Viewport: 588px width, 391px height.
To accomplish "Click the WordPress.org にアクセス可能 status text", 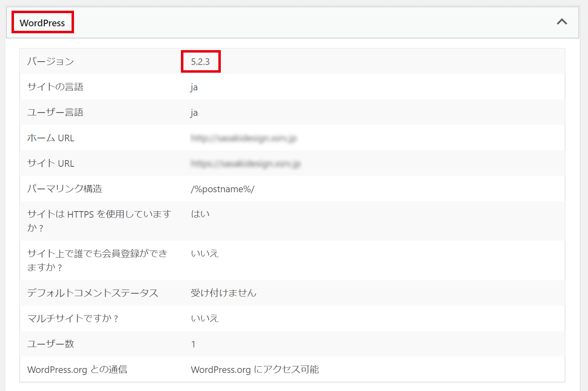I will tap(255, 370).
